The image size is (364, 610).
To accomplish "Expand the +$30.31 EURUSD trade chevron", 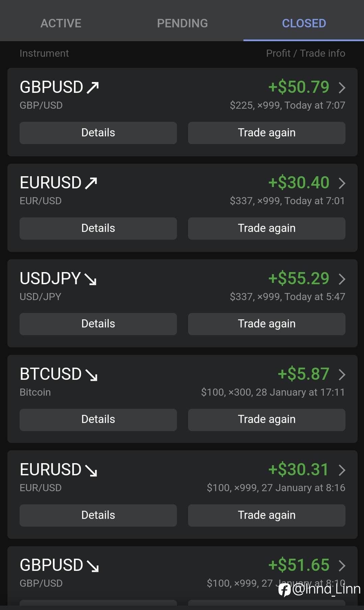I will (x=342, y=470).
